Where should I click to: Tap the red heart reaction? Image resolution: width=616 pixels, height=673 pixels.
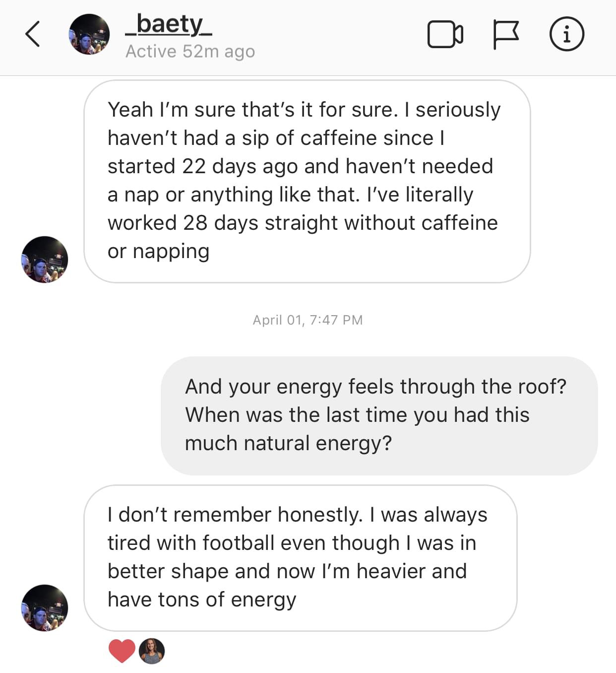pyautogui.click(x=122, y=651)
